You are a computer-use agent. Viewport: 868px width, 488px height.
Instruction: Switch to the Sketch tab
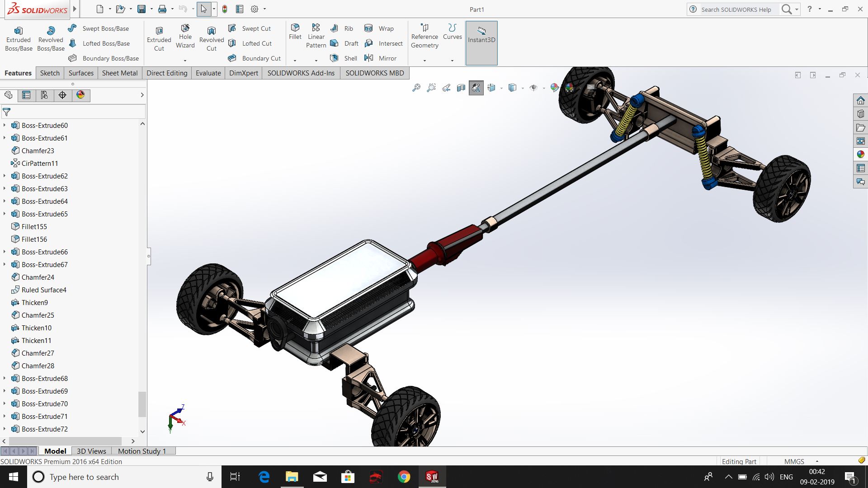click(49, 73)
